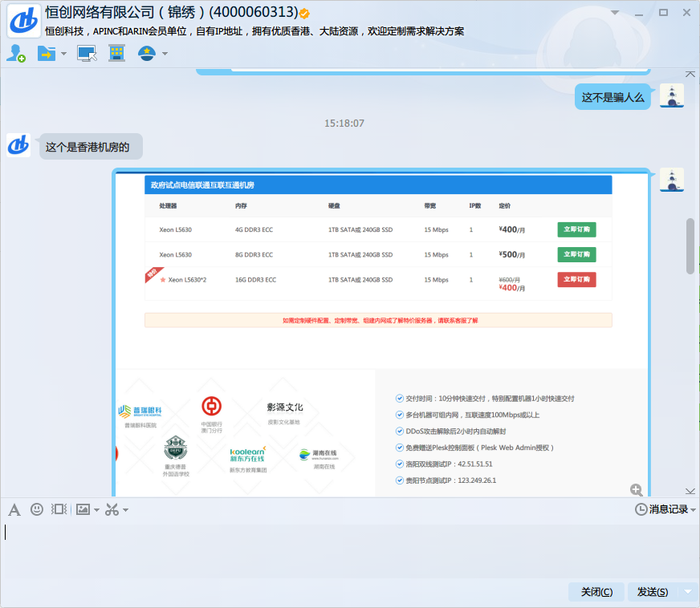Expand the send options dropdown arrow
The height and width of the screenshot is (608, 700).
687,592
